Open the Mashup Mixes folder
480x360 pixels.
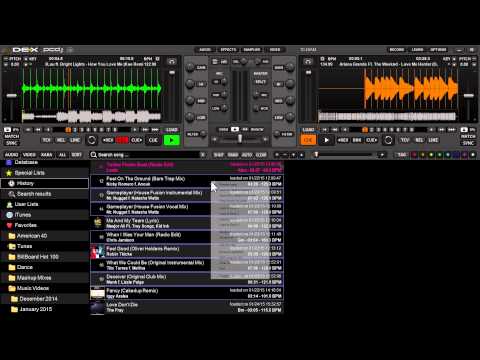34,278
